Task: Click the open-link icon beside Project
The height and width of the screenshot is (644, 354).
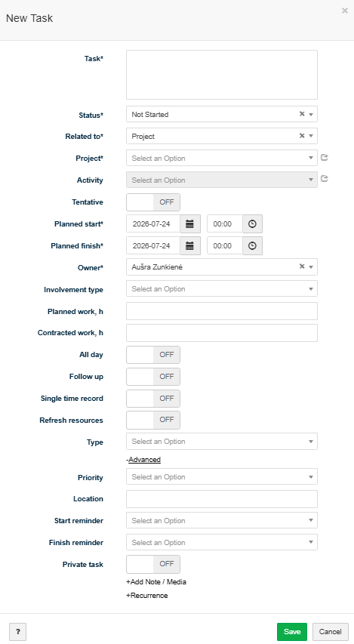Action: pos(324,157)
